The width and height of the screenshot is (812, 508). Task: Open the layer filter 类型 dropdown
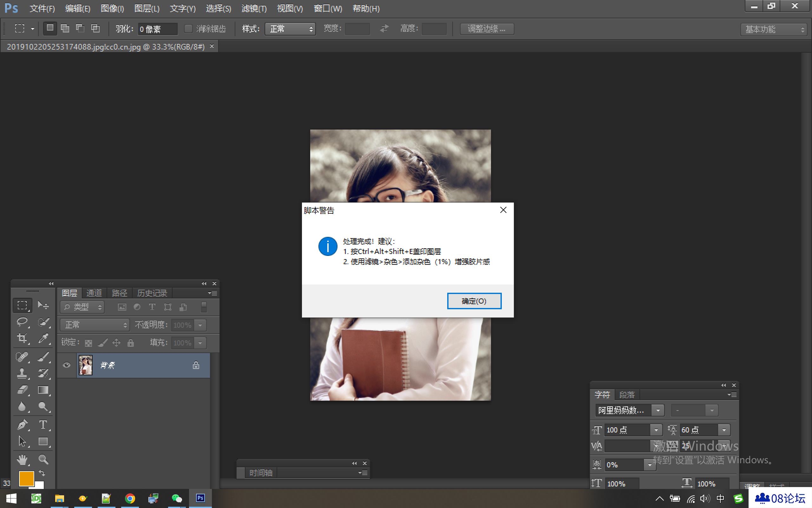tap(82, 307)
